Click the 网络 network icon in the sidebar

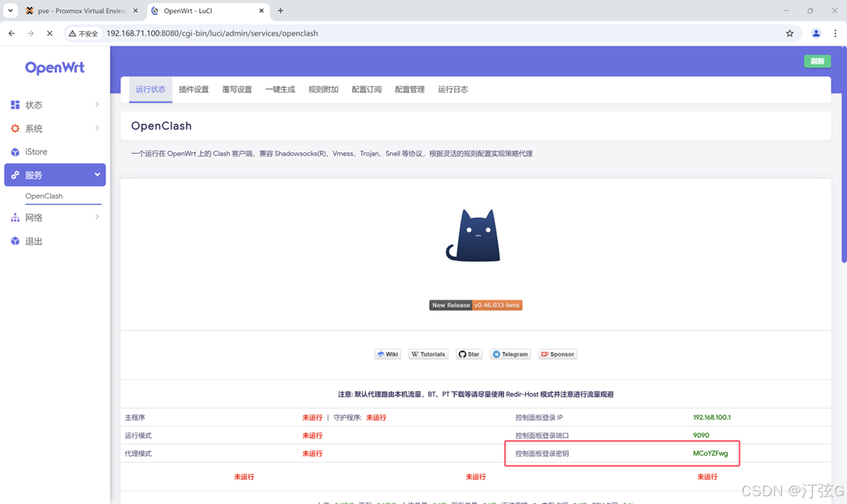[15, 217]
